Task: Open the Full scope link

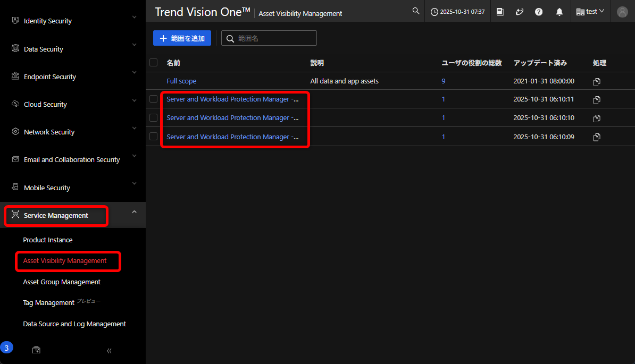Action: pos(181,81)
